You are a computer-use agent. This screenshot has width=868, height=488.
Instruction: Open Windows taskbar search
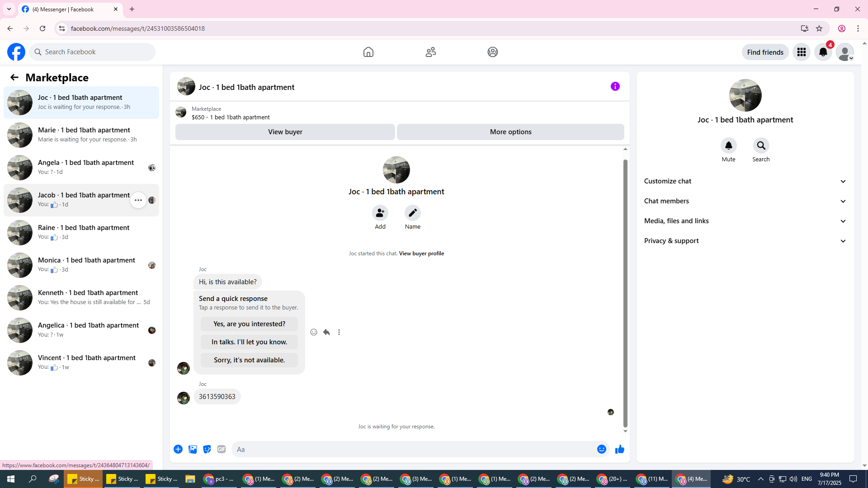click(x=33, y=479)
